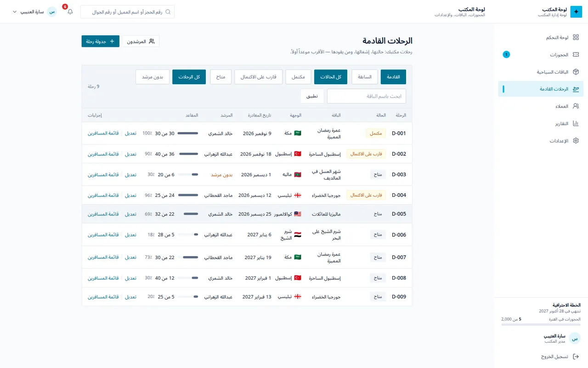Image resolution: width=588 pixels, height=368 pixels.
Task: Click the guides people icon in المرشدون
Action: tap(152, 41)
